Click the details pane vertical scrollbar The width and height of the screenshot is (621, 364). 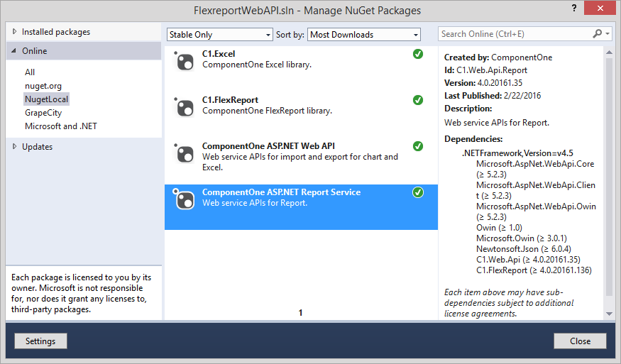point(609,177)
